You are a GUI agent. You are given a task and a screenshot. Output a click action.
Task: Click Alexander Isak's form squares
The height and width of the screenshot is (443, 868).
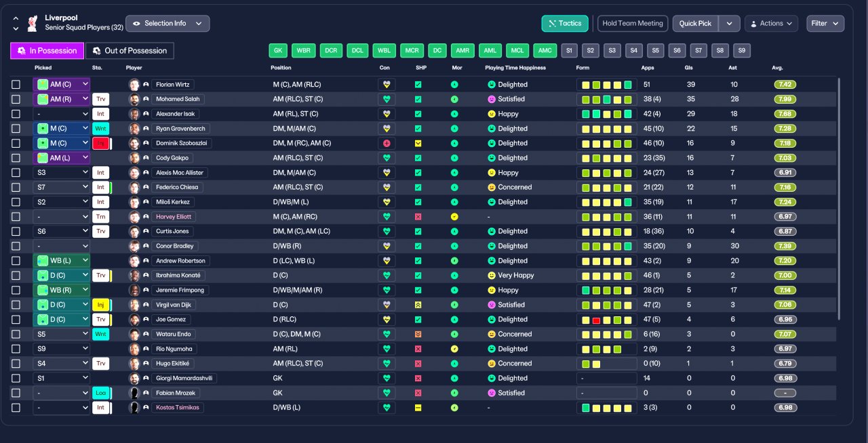click(x=607, y=114)
